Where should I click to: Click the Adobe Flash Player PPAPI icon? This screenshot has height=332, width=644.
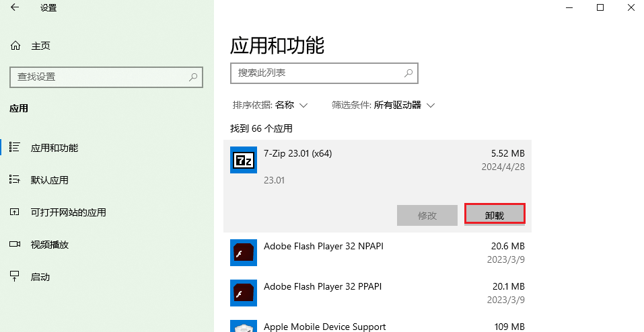(x=244, y=293)
